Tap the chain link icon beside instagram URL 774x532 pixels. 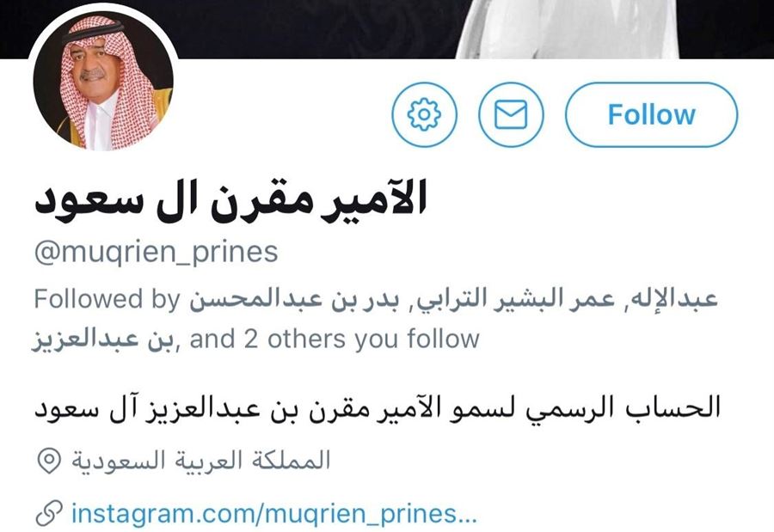point(49,513)
